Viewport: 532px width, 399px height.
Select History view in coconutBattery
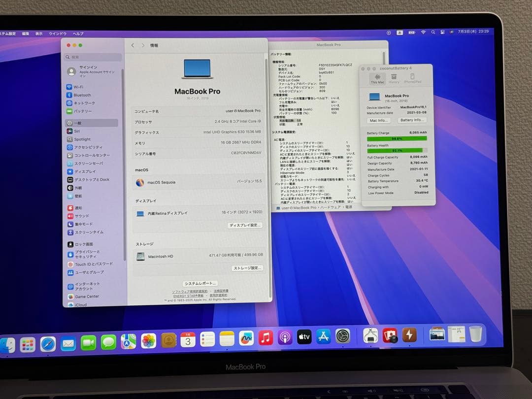coord(395,77)
